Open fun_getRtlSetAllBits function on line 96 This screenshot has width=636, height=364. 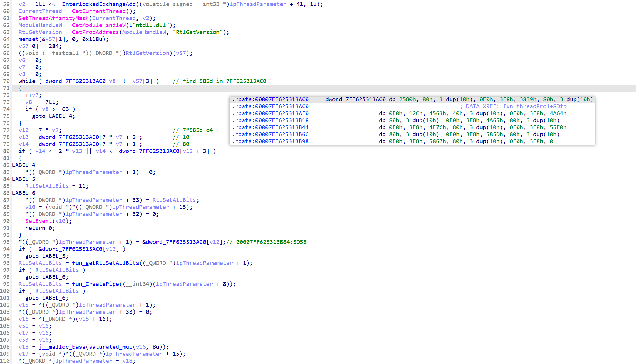point(105,263)
